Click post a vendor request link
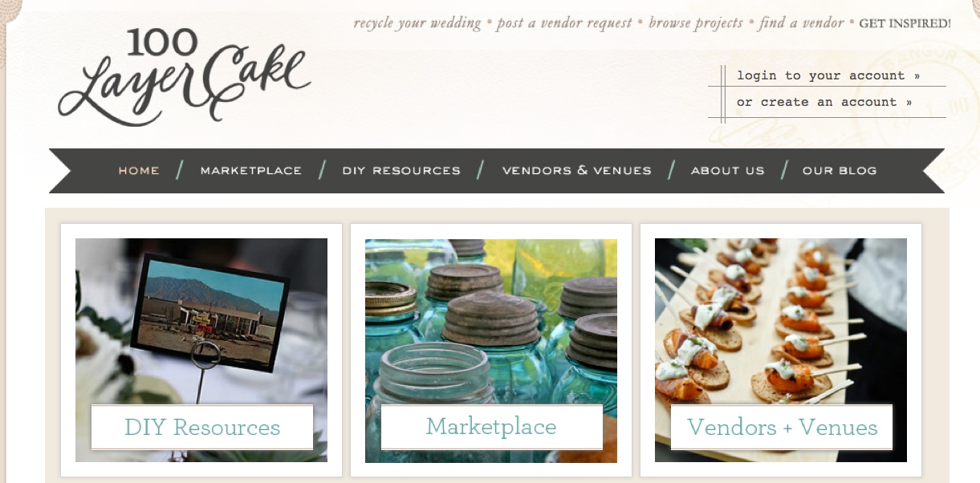 (x=564, y=22)
